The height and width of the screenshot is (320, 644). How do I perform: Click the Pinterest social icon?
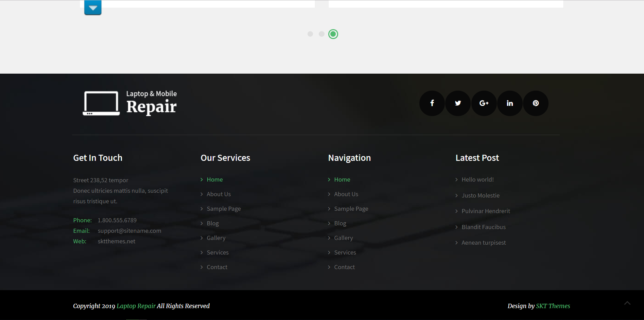[x=536, y=103]
